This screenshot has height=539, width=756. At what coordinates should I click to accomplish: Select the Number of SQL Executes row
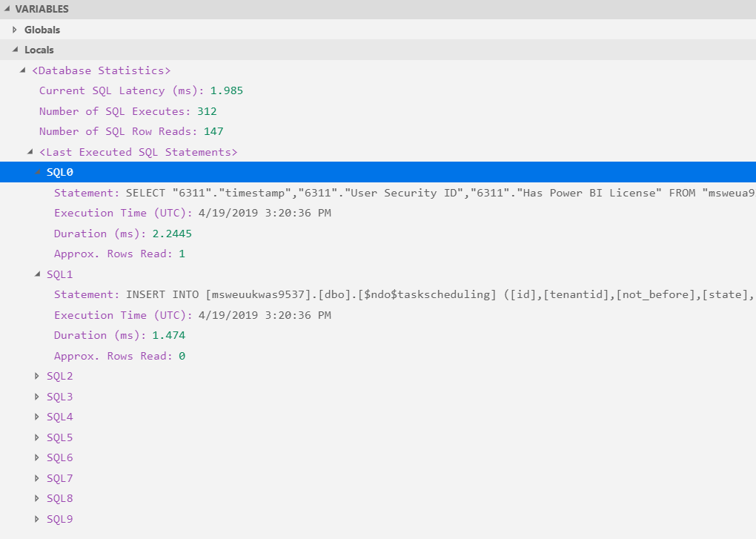[x=378, y=111]
